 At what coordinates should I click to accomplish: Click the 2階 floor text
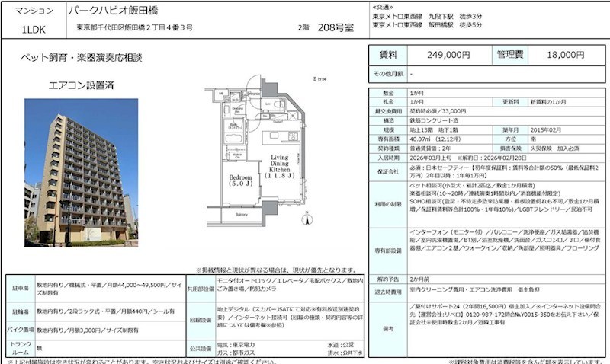point(303,27)
